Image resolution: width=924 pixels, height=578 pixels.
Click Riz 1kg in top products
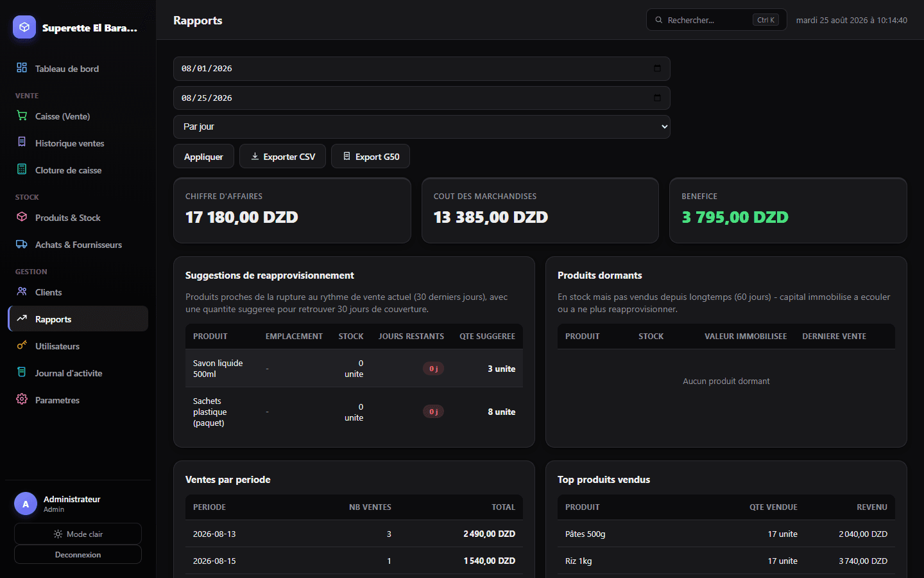[x=579, y=561]
